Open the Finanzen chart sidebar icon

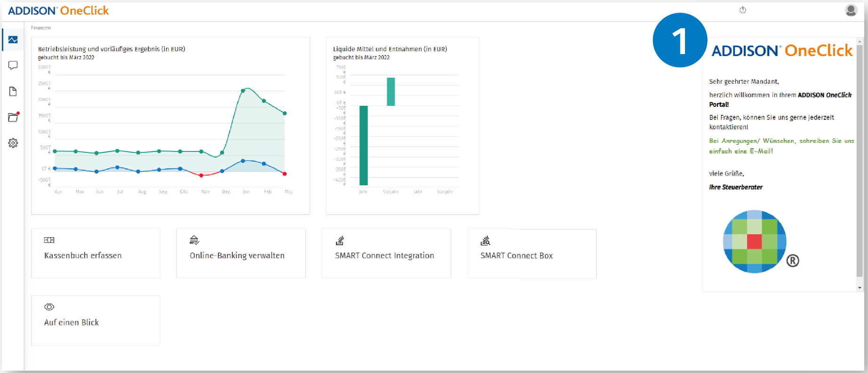point(13,40)
